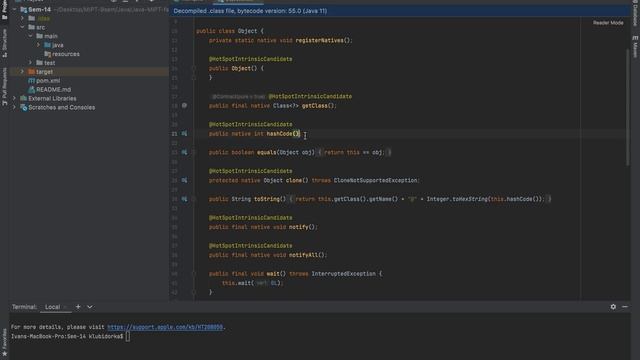Click the resources folder icon

coord(47,54)
